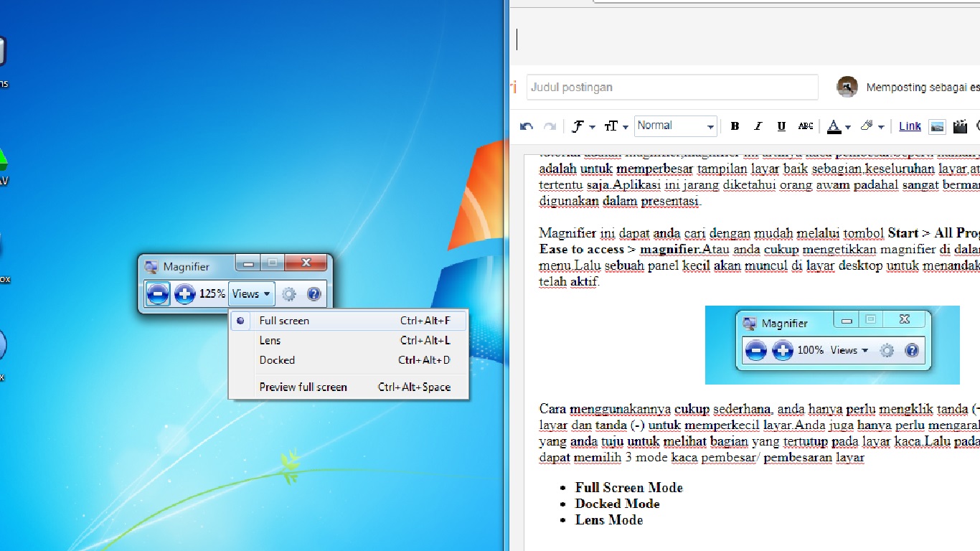Viewport: 980px width, 551px height.
Task: Choose Lens view from Views menu
Action: pos(349,341)
